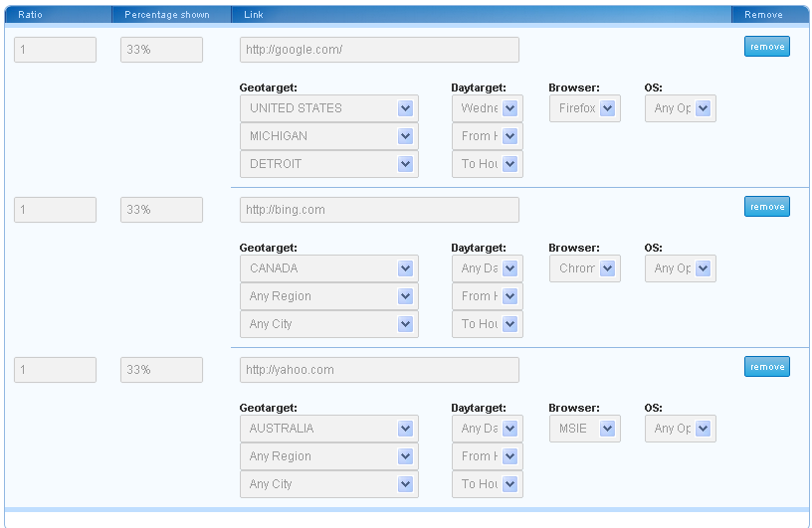Remove the yahoo.com link row
Viewport: 812px width, 528px height.
coord(767,367)
